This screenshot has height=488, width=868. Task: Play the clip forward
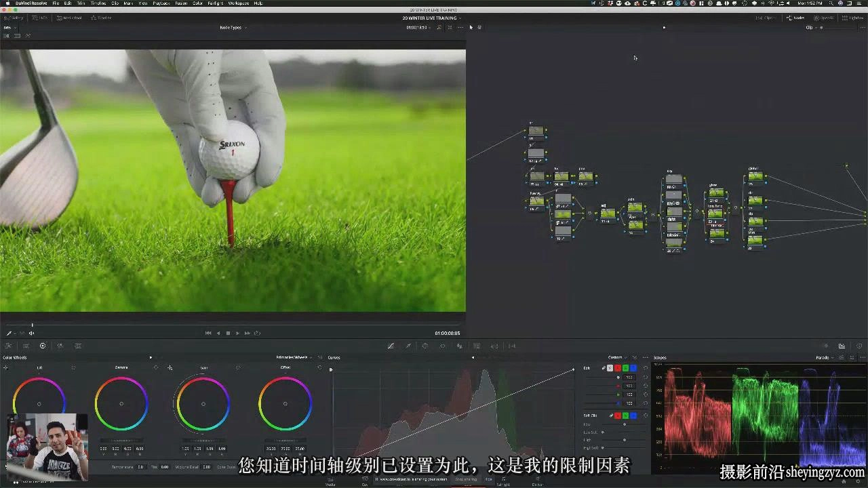(237, 333)
